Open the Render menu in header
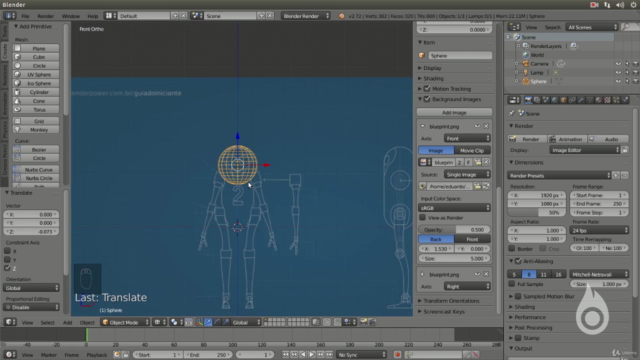The height and width of the screenshot is (360, 640). point(45,16)
